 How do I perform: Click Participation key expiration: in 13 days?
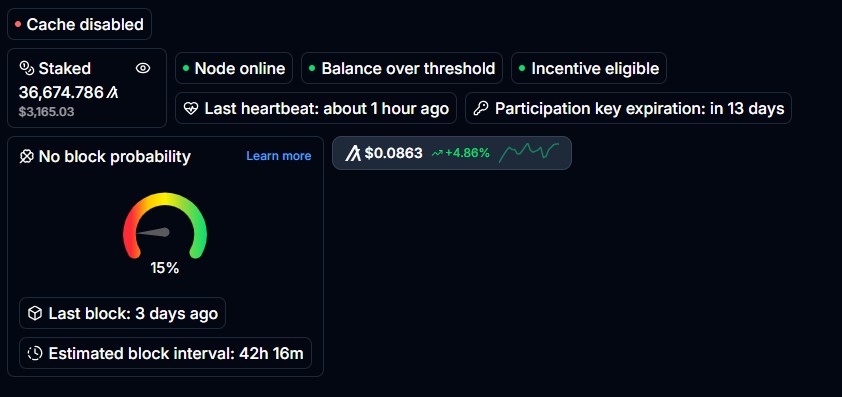628,109
